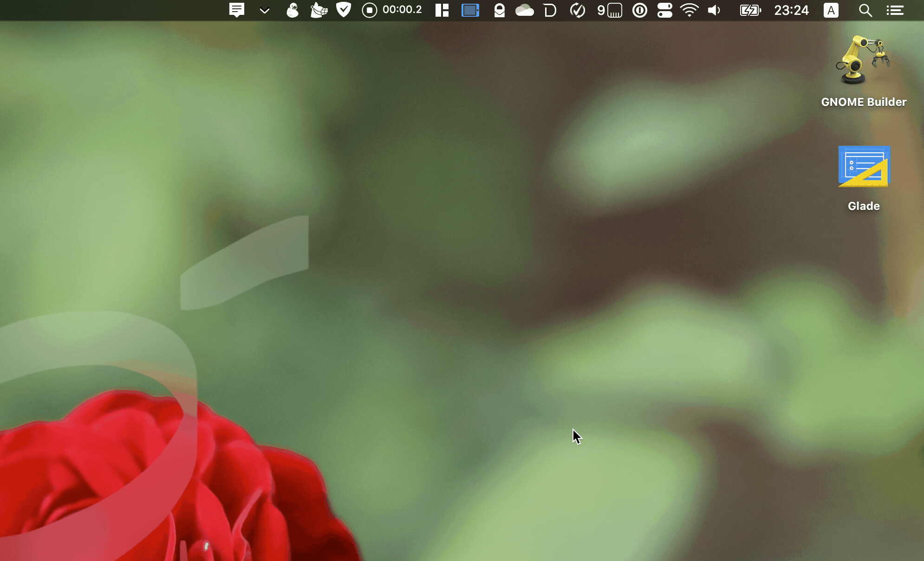924x561 pixels.
Task: Open the GNOME Builder desktop icon
Action: [x=863, y=59]
